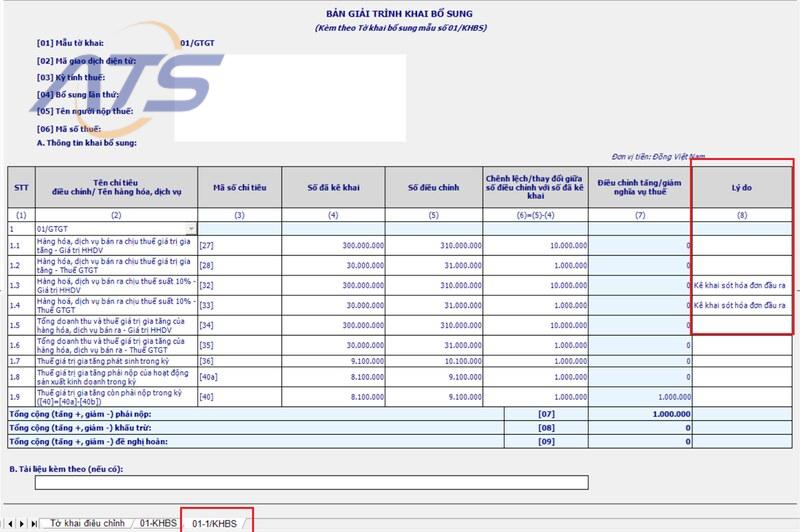Click the [08] deduction total value
The height and width of the screenshot is (532, 800).
640,428
